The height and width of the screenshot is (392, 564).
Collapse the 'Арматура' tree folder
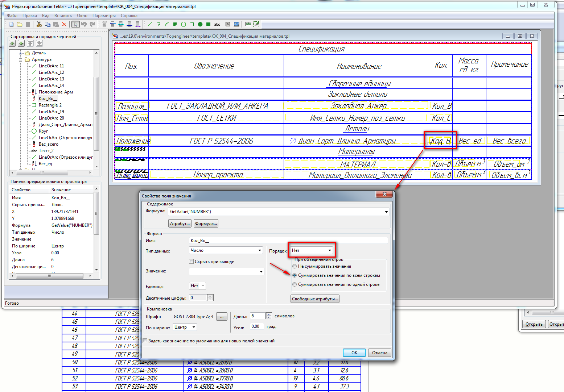point(21,59)
